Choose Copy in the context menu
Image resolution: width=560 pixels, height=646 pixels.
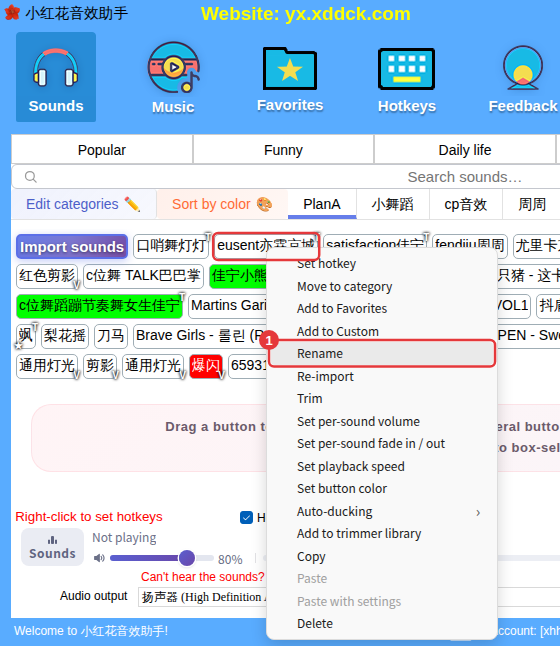pos(311,557)
